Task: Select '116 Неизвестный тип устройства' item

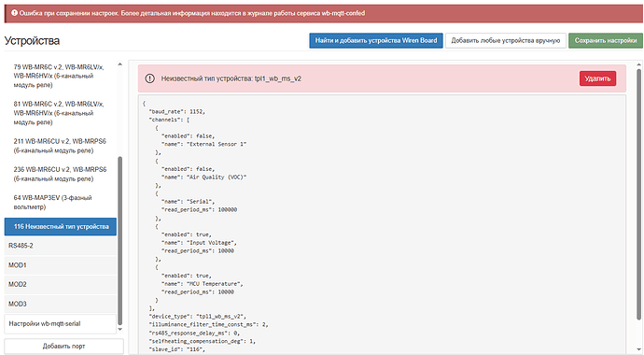Action: (61, 226)
